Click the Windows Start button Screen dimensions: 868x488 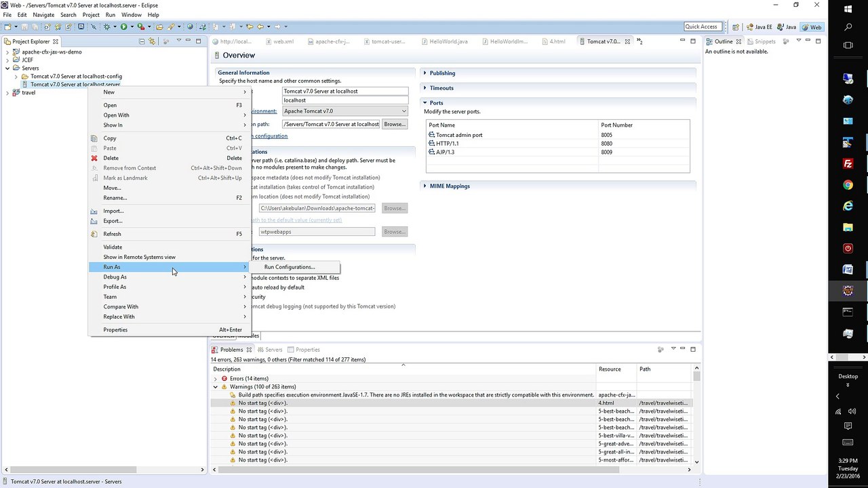coord(848,9)
